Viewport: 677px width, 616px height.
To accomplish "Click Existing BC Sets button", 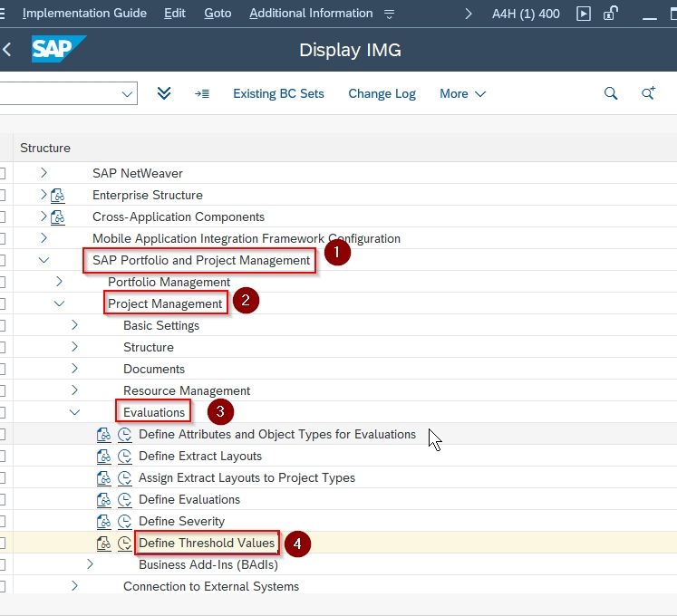I will (278, 93).
